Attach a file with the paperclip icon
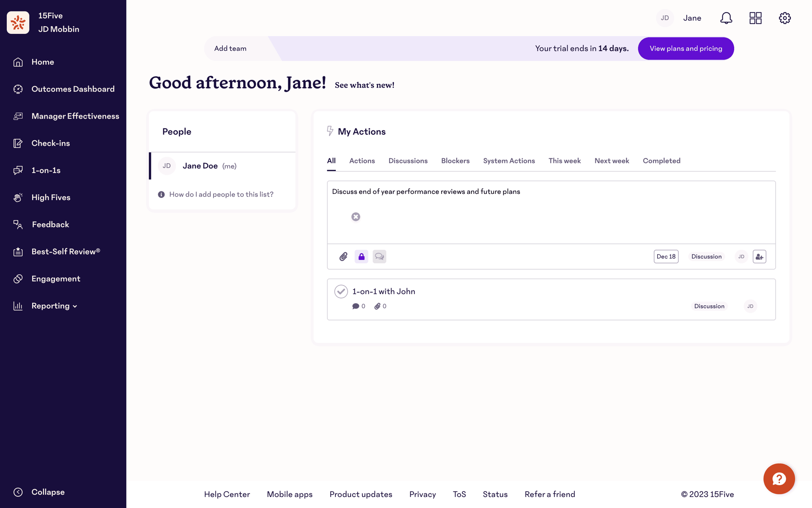The height and width of the screenshot is (508, 812). [343, 257]
